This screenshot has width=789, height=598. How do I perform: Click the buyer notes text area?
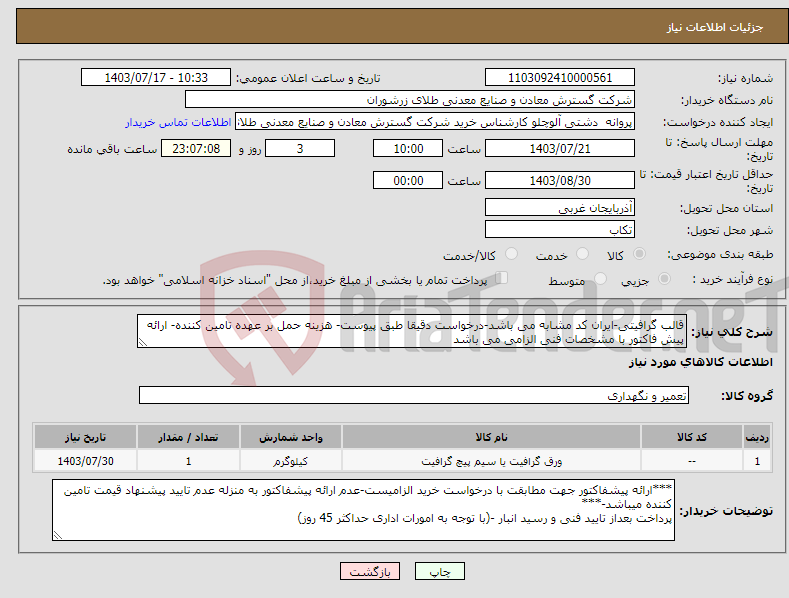click(363, 510)
